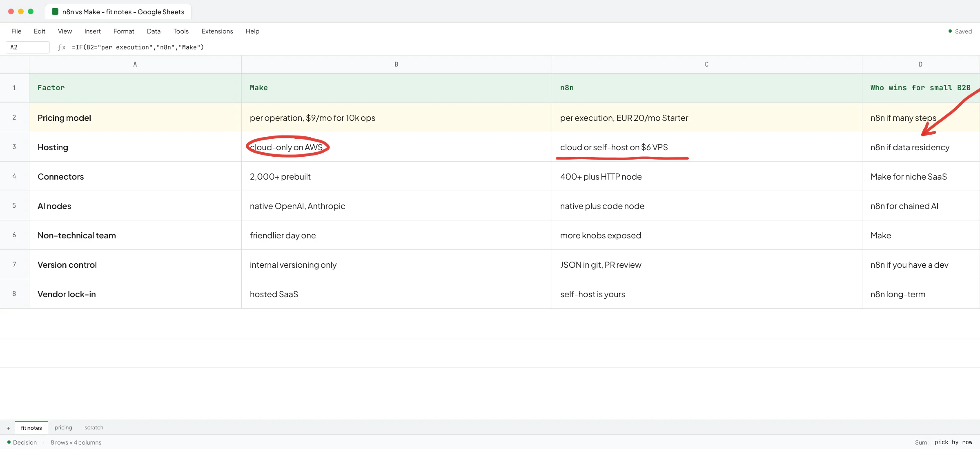Select the 'self-host is yours' cell
Screen dimensions: 980x449
pos(707,294)
